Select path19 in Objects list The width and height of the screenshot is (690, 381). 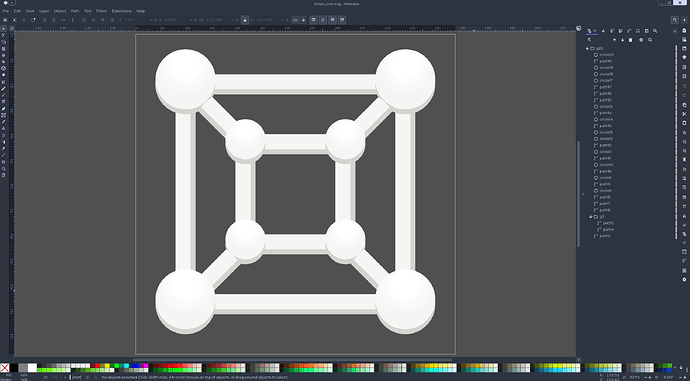pos(606,61)
